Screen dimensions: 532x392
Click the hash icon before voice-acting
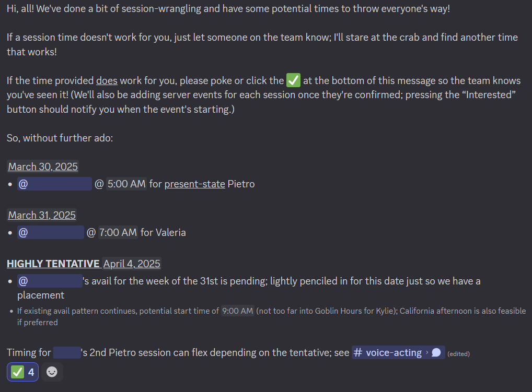tap(358, 352)
